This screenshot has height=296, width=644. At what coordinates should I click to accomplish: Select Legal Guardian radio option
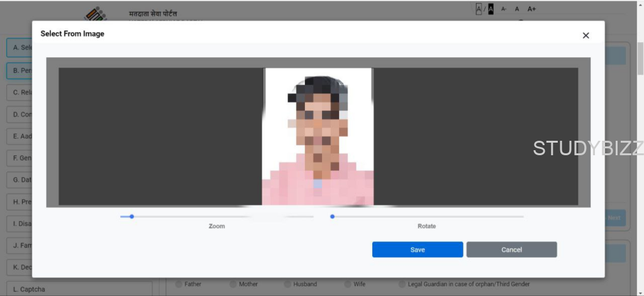click(x=402, y=284)
